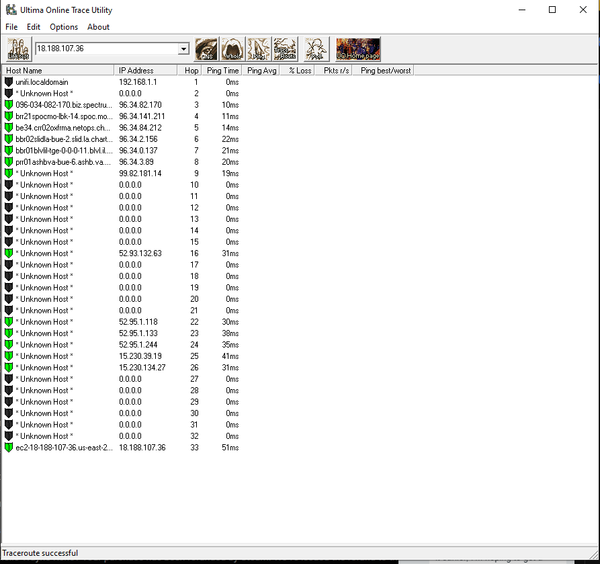The width and height of the screenshot is (600, 564).
Task: Click the Unknown Host name at hop 16
Action: coord(44,253)
